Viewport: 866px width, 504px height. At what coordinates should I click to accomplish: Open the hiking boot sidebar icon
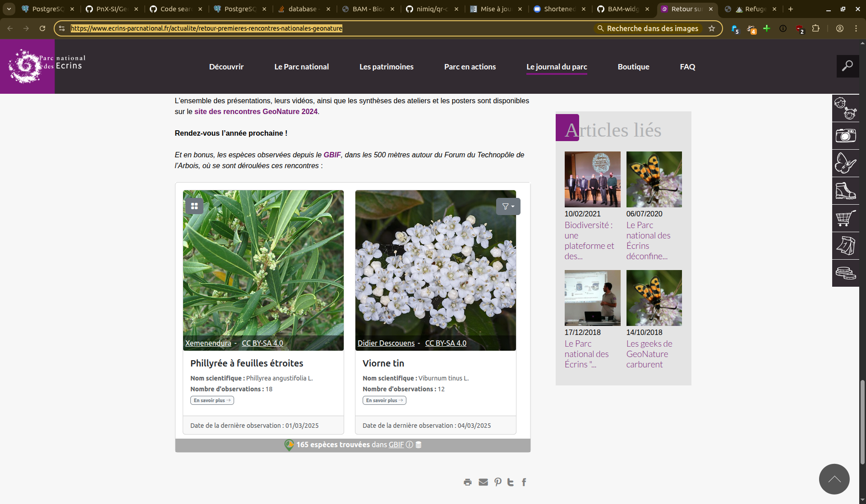pyautogui.click(x=845, y=191)
